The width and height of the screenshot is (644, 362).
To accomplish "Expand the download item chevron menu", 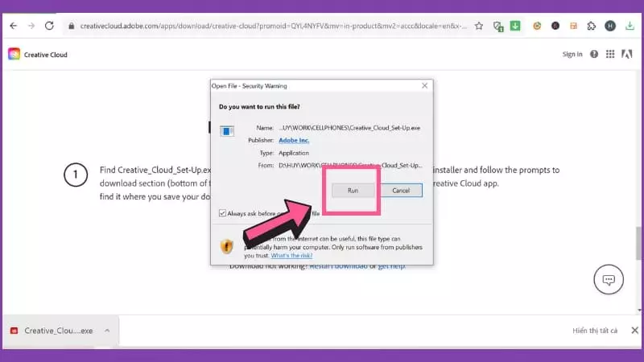I will (107, 331).
